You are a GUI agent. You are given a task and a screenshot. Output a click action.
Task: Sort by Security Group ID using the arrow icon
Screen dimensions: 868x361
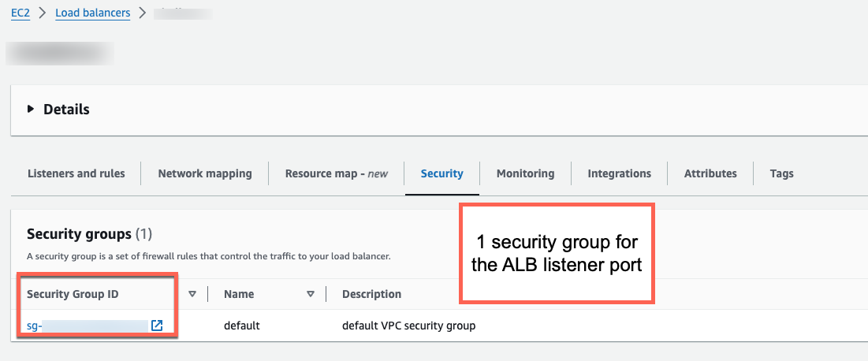pos(192,294)
